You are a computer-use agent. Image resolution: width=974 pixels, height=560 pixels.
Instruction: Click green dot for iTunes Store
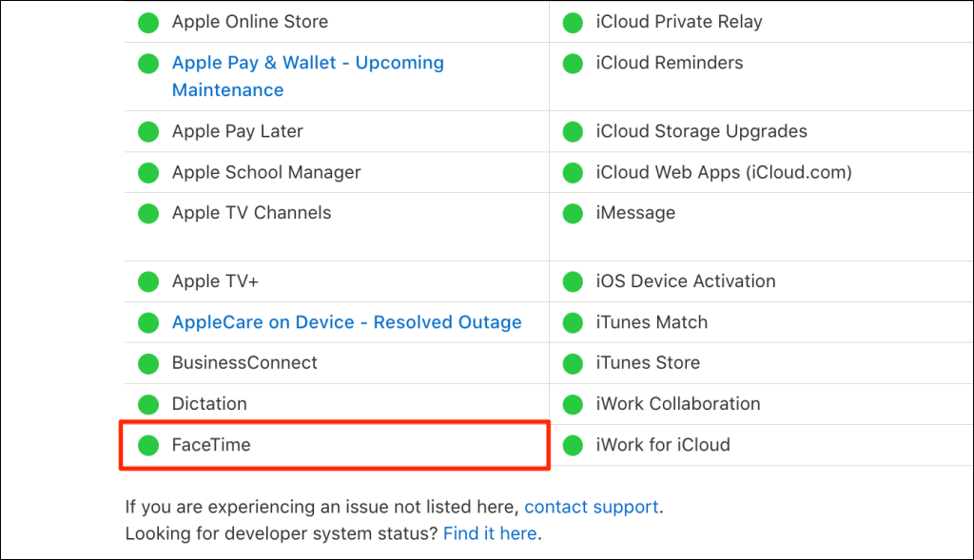pos(573,364)
